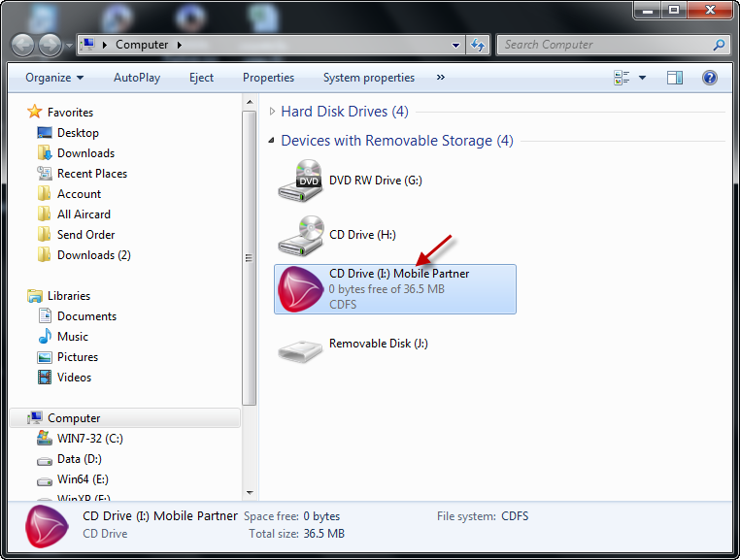Image resolution: width=740 pixels, height=560 pixels.
Task: Click the Forward navigation arrow
Action: [x=50, y=45]
